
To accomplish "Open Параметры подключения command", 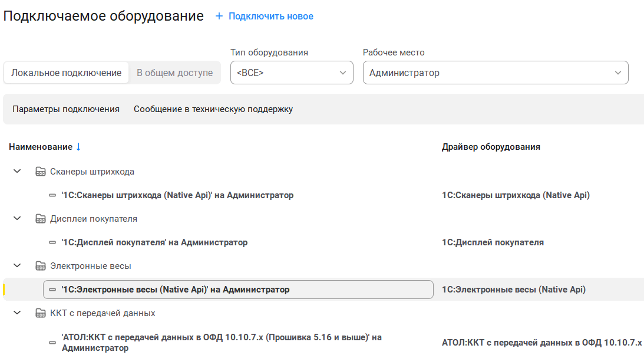I will point(66,109).
